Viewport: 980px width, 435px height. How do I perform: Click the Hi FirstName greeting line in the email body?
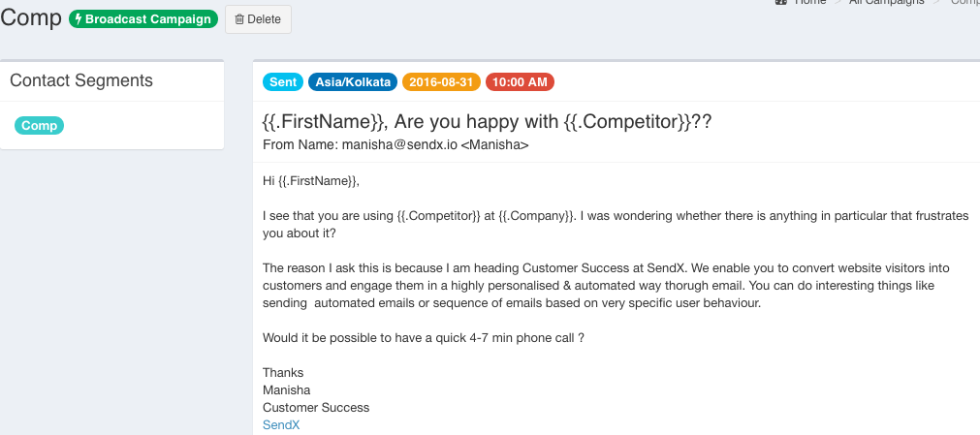pos(311,181)
